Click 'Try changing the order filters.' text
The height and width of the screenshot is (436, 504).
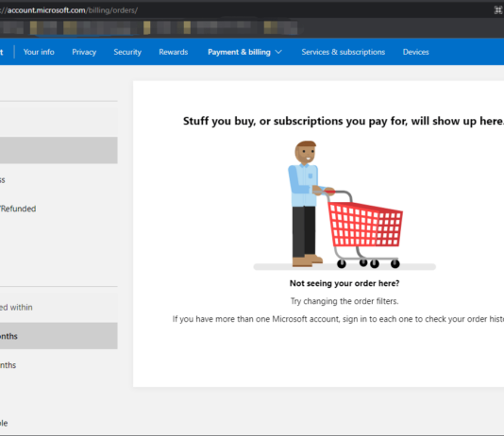click(344, 301)
